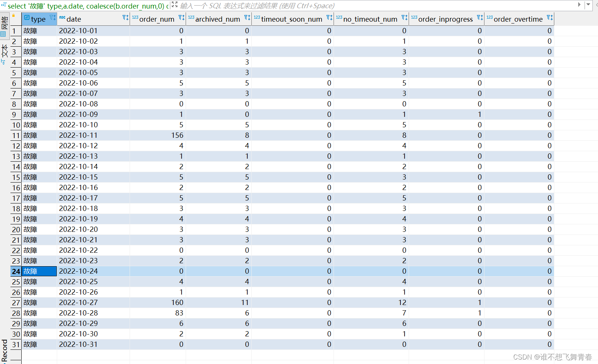Click the order_num value 156
This screenshot has height=364, width=598.
pos(158,135)
